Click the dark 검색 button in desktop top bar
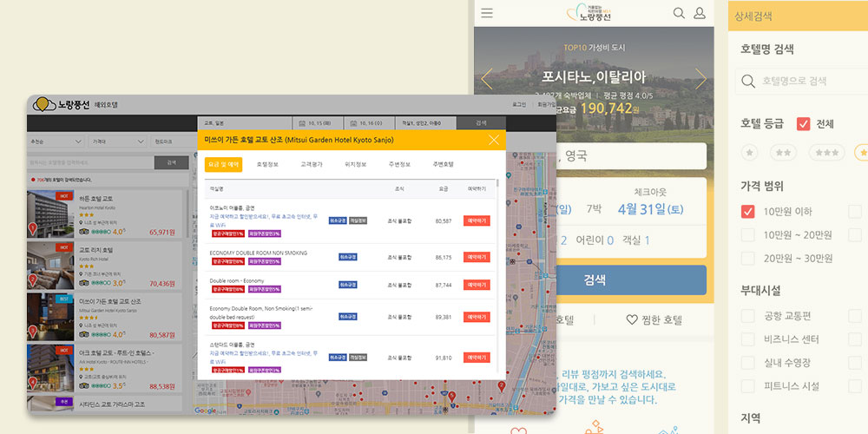 tap(481, 123)
